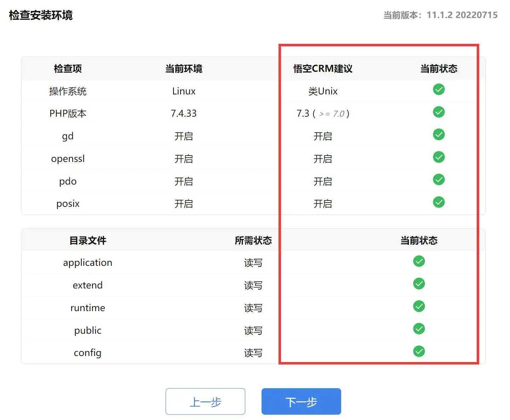Click the public directory name
510x420 pixels.
(88, 331)
